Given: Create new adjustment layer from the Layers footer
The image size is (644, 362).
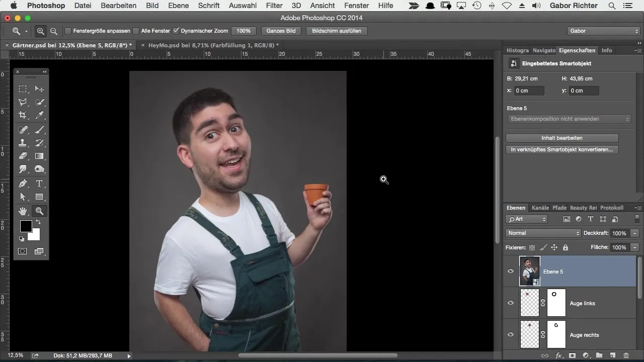Looking at the screenshot, I should tap(586, 355).
